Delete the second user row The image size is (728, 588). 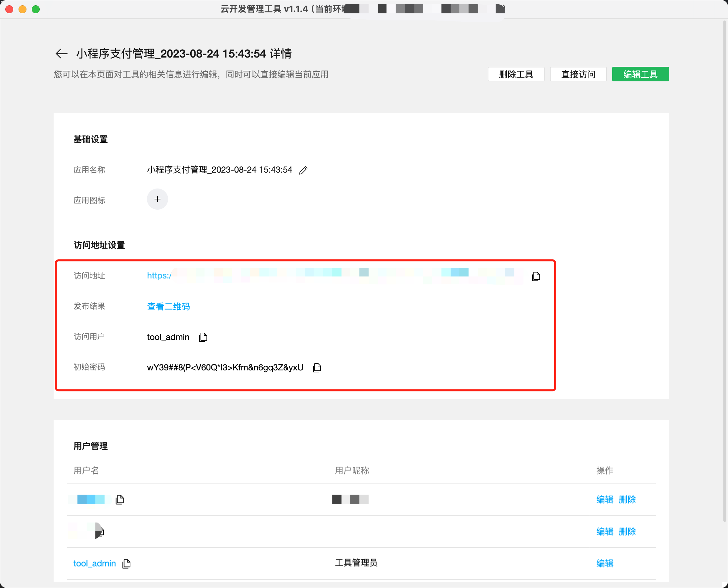pyautogui.click(x=627, y=532)
